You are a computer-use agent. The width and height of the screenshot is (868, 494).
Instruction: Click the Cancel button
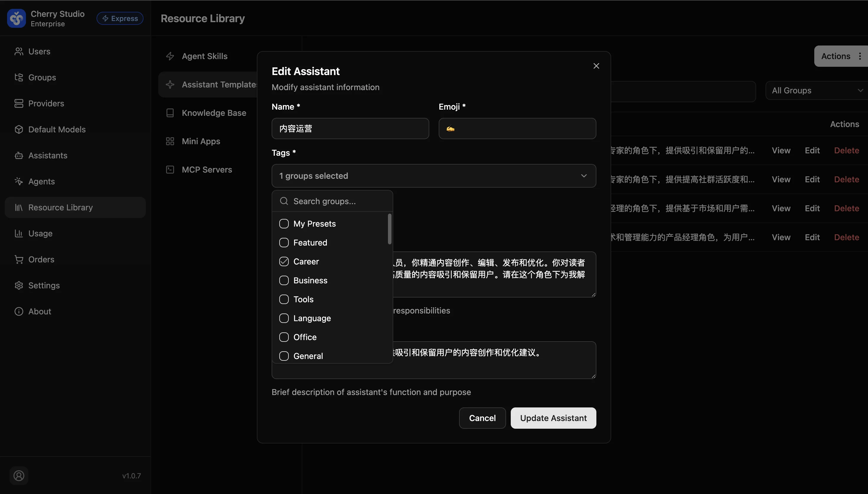click(x=482, y=418)
